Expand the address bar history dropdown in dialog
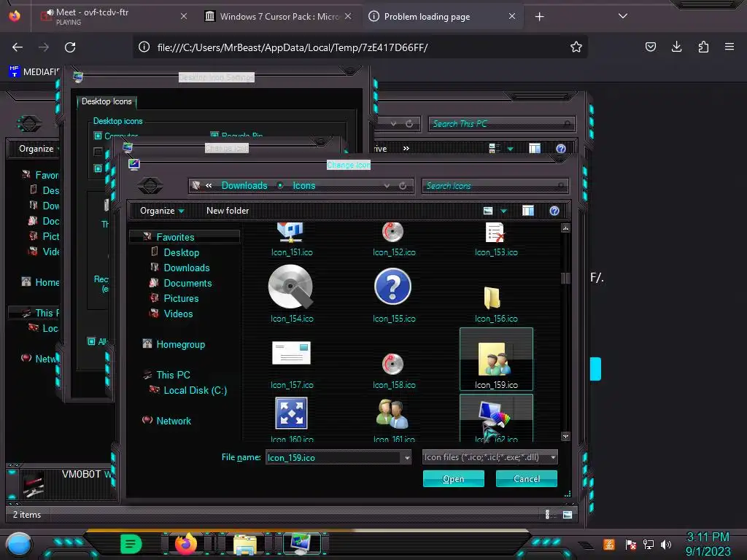This screenshot has height=560, width=747. [x=387, y=186]
